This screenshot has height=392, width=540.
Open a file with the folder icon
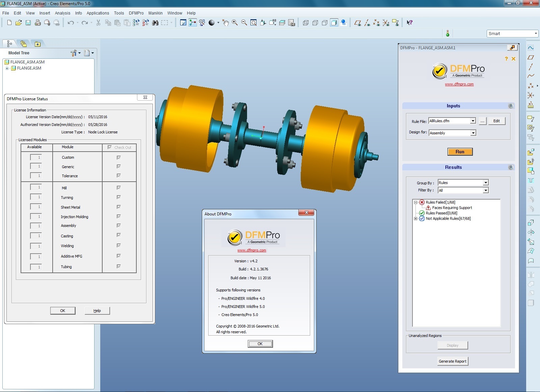click(x=19, y=23)
